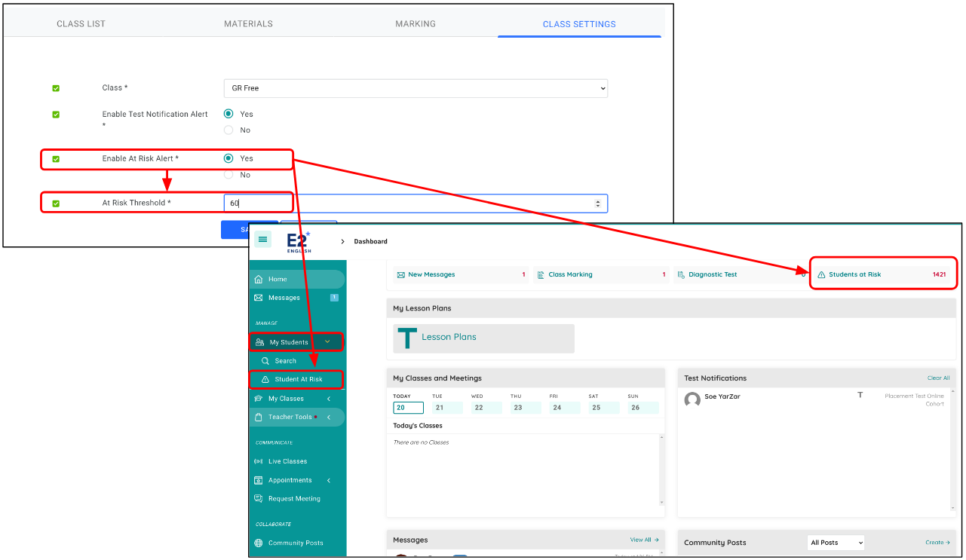The height and width of the screenshot is (560, 966).
Task: Open Messages from the sidebar
Action: coord(282,297)
